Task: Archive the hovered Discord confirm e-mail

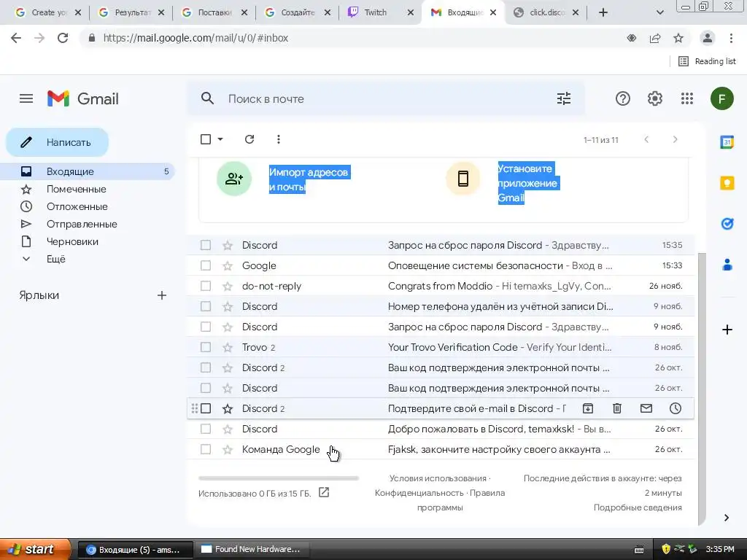Action: 588,408
